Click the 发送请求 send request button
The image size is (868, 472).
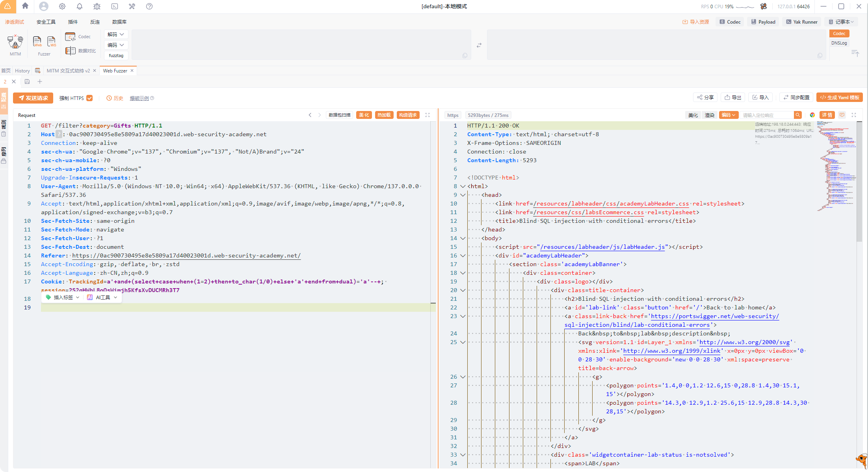(33, 98)
